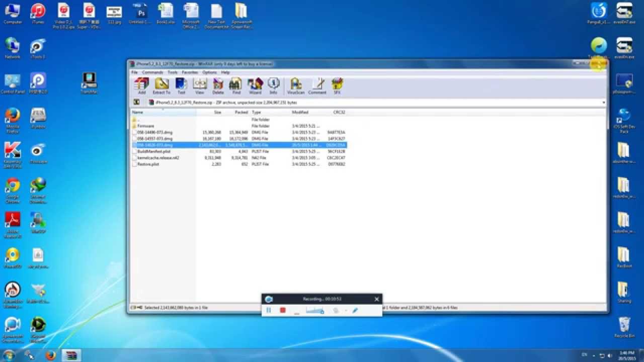Select the highlighted 058-14626-073.dmg file row
This screenshot has width=644, height=362.
point(239,145)
